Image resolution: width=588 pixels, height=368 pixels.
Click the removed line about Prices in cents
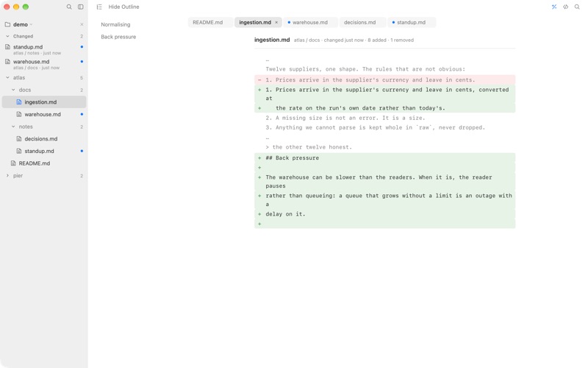click(x=384, y=79)
